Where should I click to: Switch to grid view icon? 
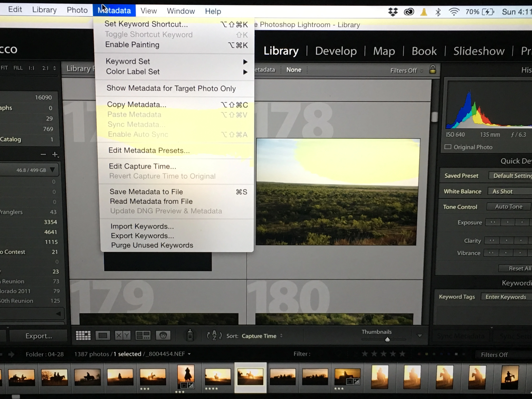[x=83, y=335]
